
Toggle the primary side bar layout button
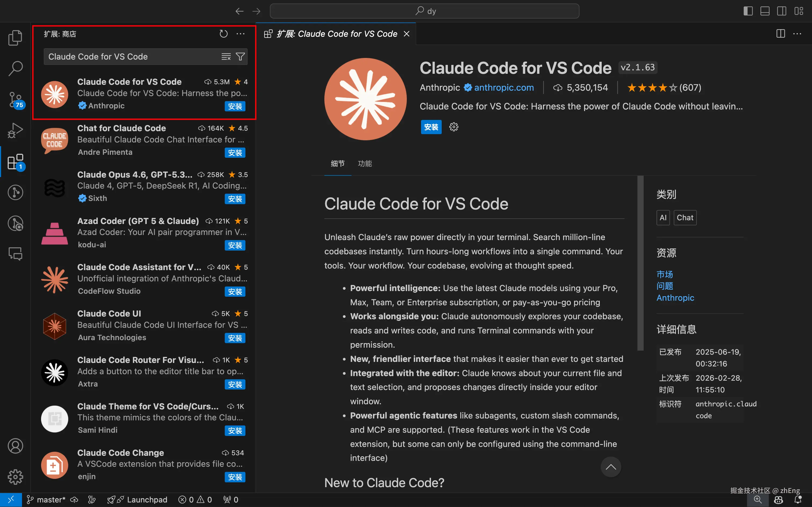point(748,11)
